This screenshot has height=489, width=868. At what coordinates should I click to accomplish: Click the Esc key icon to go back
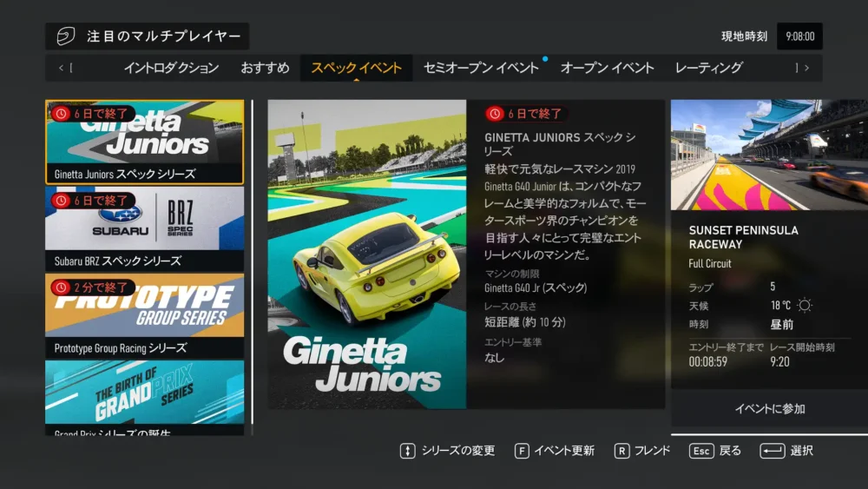pos(701,451)
